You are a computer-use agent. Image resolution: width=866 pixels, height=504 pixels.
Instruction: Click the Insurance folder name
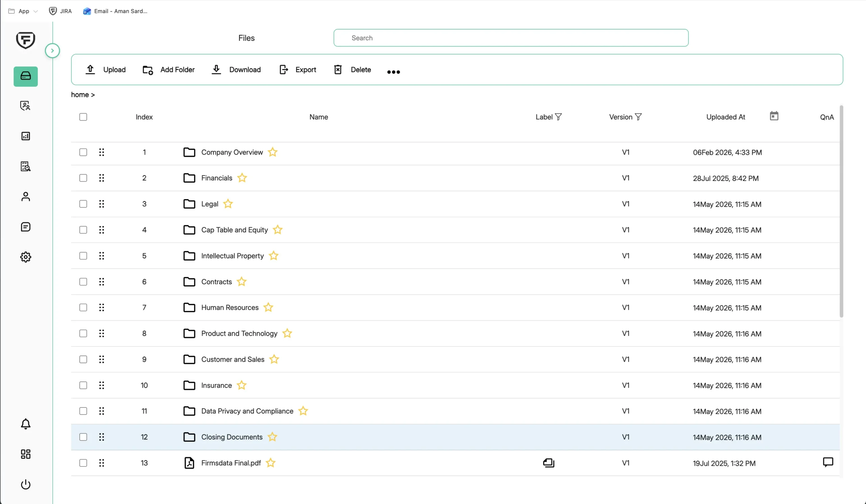(x=216, y=385)
